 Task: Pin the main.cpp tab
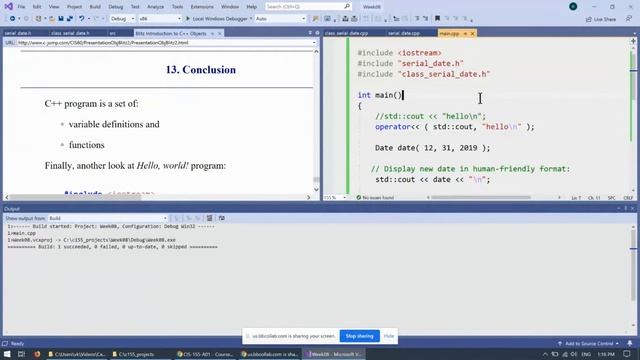465,33
